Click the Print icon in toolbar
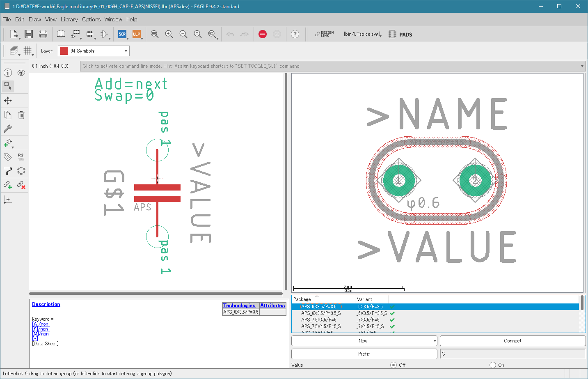Image resolution: width=588 pixels, height=379 pixels. coord(43,34)
